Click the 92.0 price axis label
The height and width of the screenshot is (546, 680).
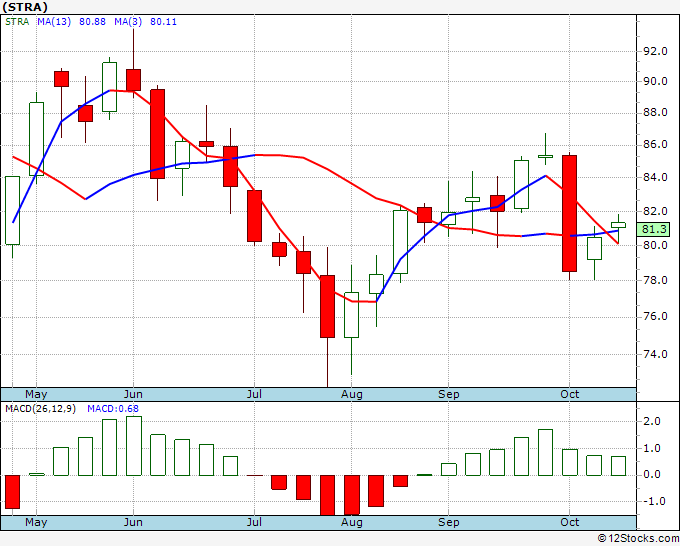[655, 51]
